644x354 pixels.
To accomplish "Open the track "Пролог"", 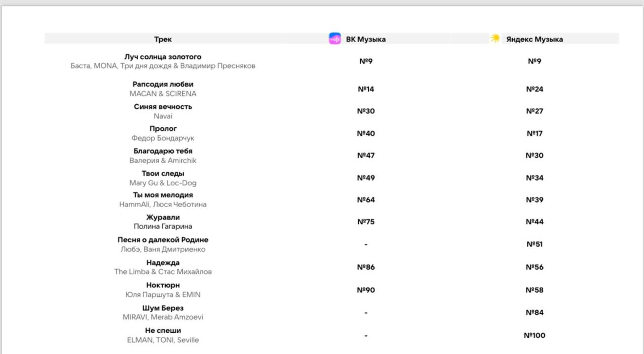I will [x=163, y=129].
